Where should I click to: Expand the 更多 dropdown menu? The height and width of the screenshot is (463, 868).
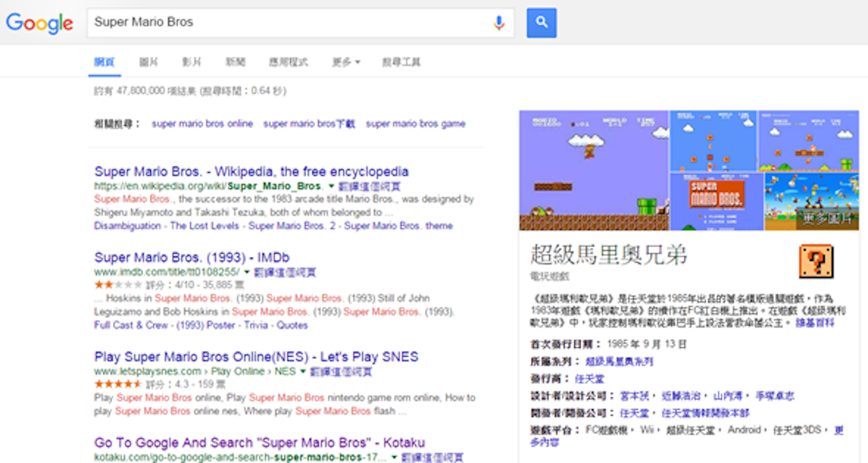pyautogui.click(x=346, y=62)
